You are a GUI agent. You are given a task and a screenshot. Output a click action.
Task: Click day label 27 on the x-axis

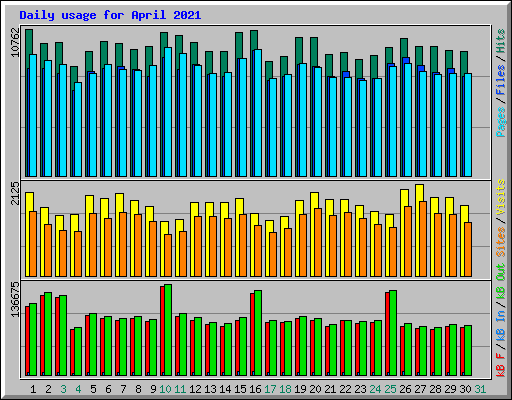click(420, 389)
